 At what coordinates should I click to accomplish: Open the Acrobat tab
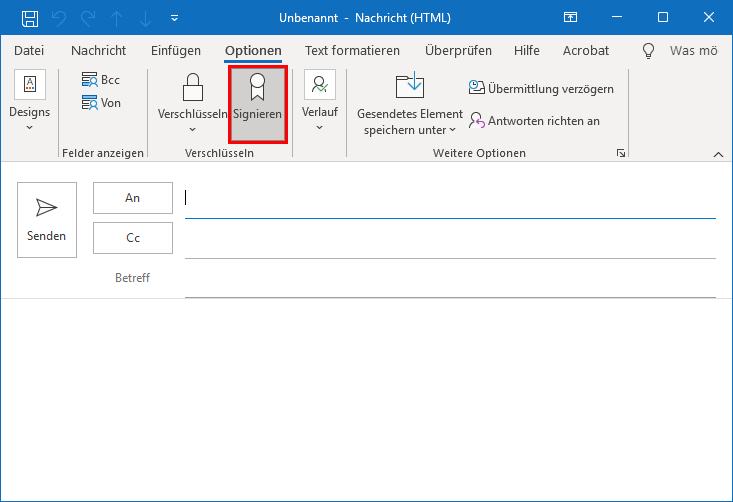point(586,50)
